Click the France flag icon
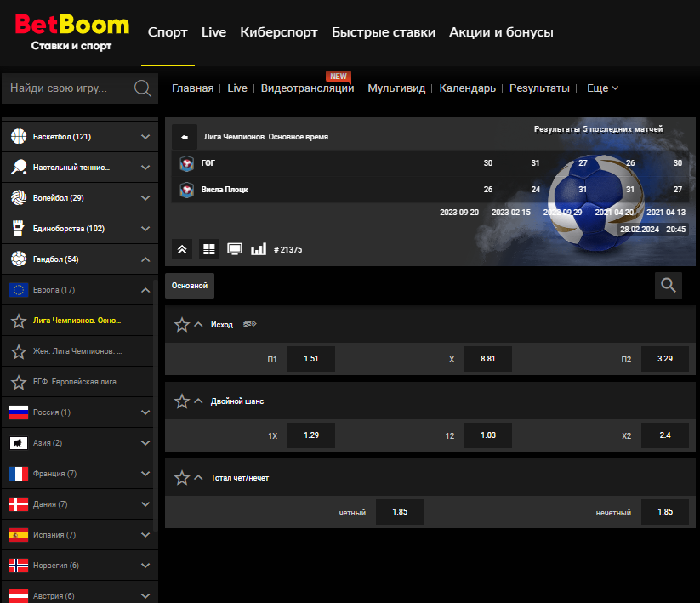 click(19, 474)
